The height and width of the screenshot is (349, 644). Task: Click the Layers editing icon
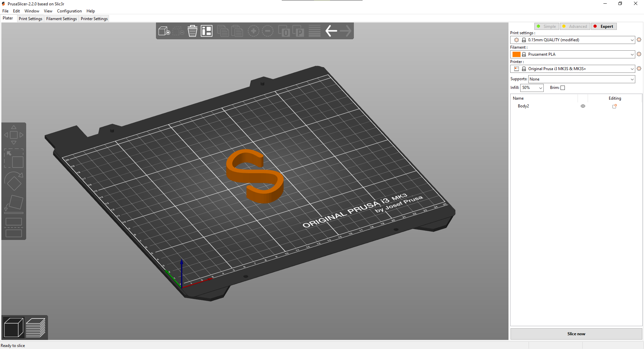pos(315,31)
